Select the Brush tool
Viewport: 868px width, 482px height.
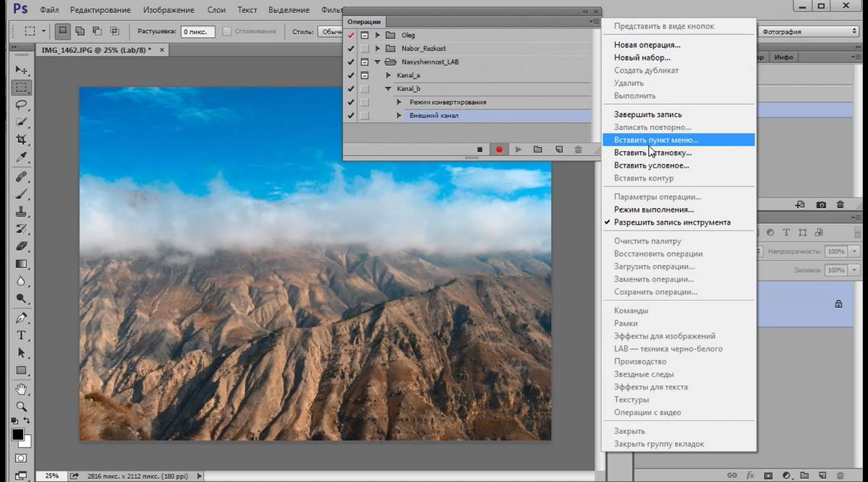(x=22, y=194)
